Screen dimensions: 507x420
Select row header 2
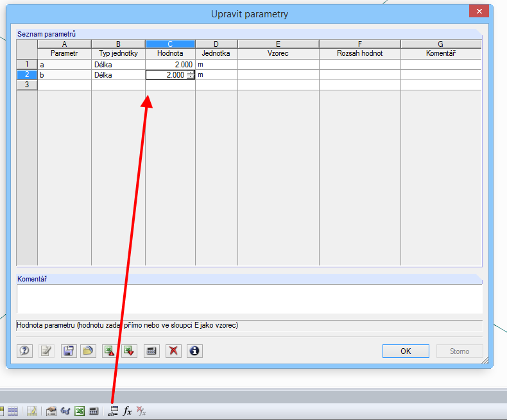[x=27, y=74]
